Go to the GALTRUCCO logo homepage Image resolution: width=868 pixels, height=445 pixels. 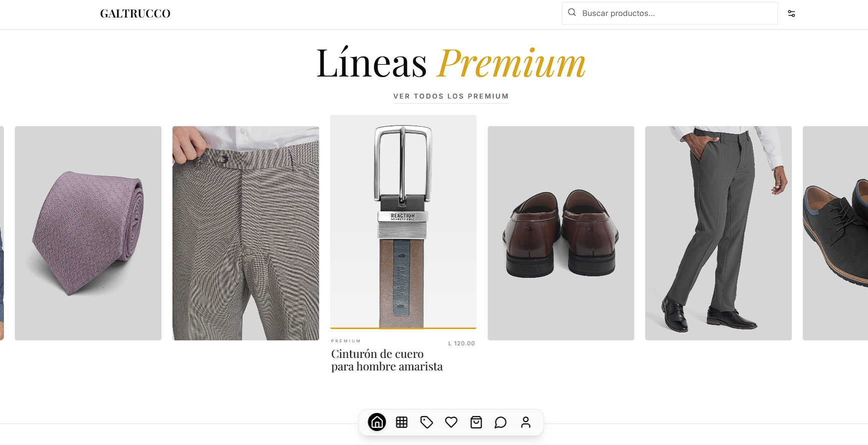pos(135,14)
